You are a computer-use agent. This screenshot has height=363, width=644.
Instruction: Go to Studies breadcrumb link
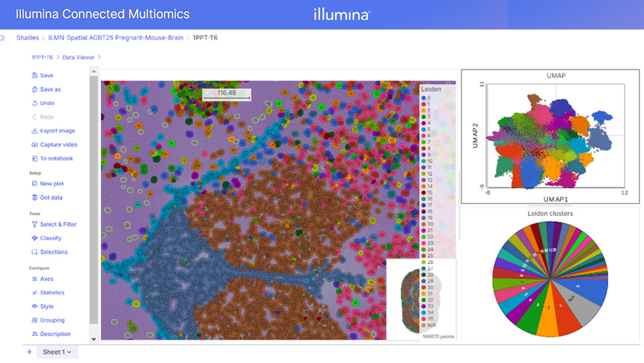tap(28, 38)
